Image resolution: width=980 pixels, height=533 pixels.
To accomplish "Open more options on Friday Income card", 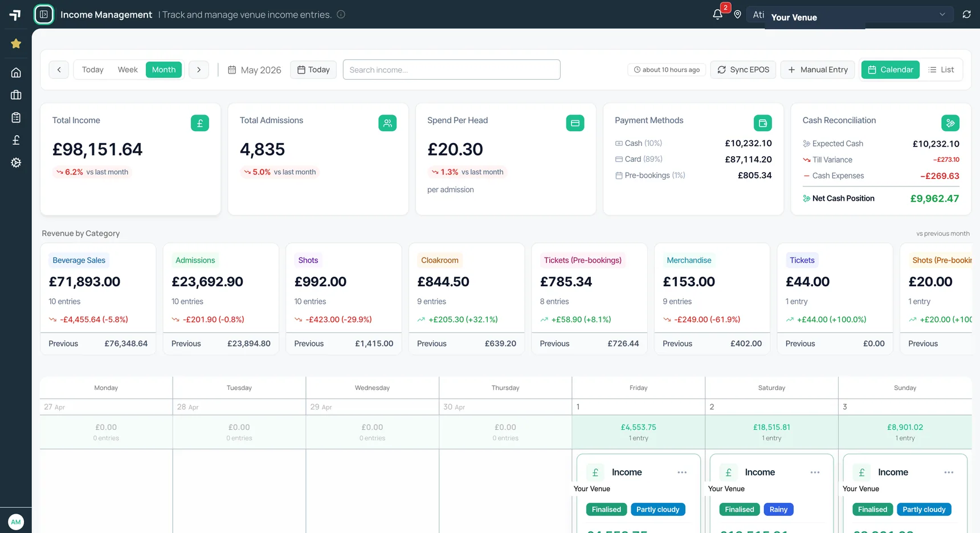I will point(682,472).
